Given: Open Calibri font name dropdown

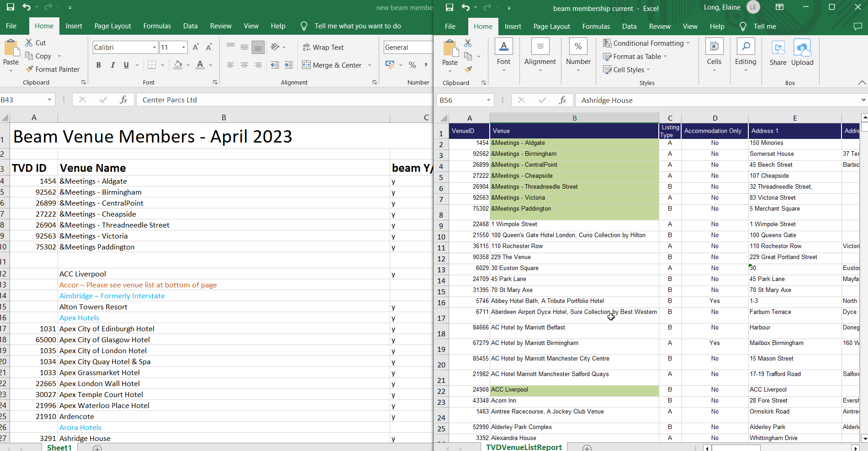Looking at the screenshot, I should 154,47.
